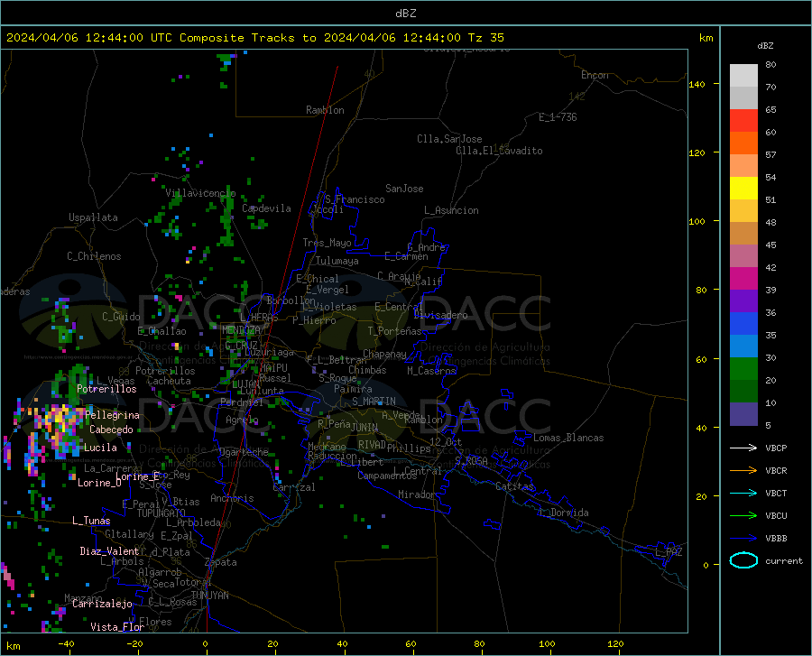
Task: Click the 'Catitas' map label
Action: (514, 486)
